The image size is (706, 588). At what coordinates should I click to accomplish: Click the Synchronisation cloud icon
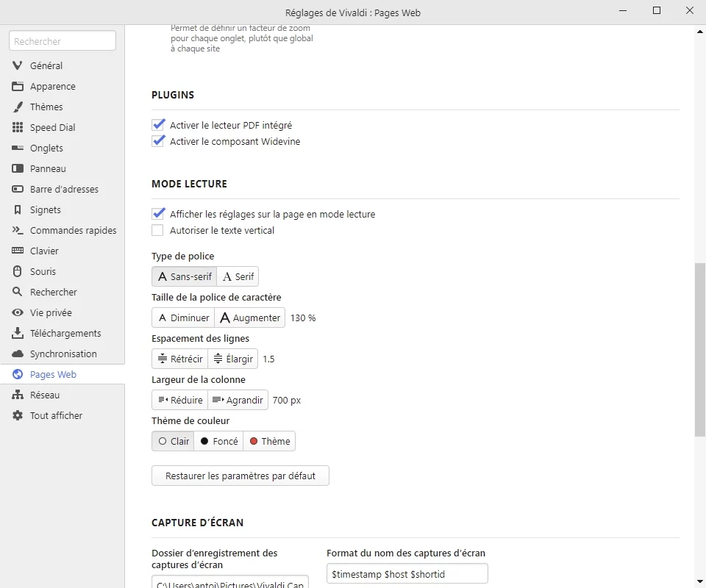[18, 354]
